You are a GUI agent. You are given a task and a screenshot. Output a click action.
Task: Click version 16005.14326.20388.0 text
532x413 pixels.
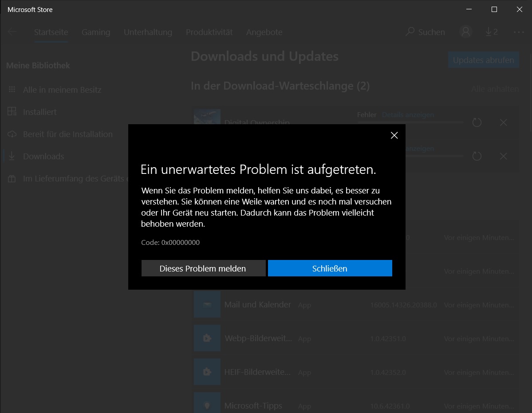pos(403,305)
